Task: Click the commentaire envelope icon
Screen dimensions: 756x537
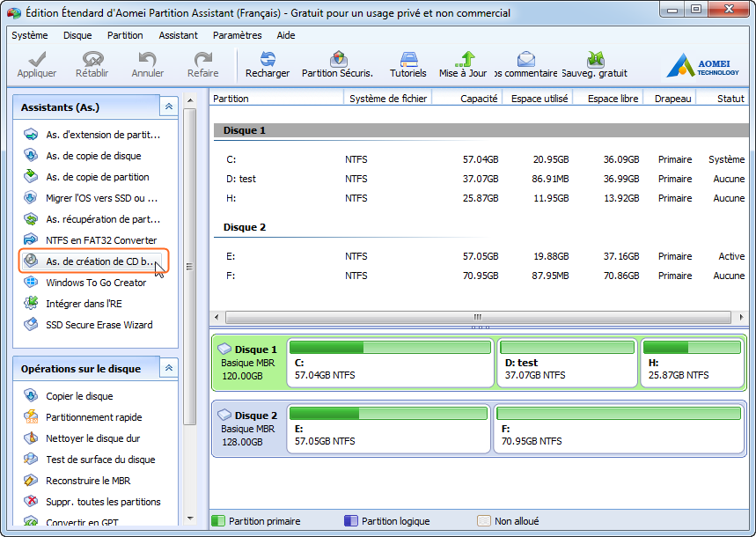Action: [x=526, y=59]
